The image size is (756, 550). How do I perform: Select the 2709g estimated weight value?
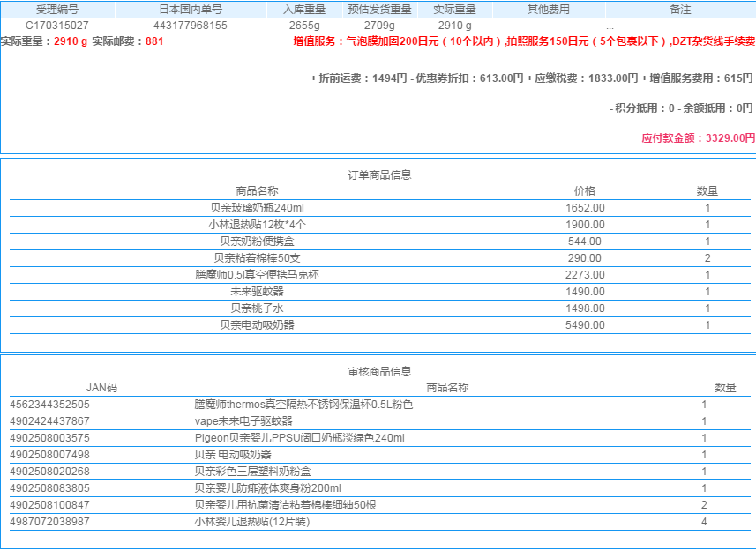click(x=379, y=25)
